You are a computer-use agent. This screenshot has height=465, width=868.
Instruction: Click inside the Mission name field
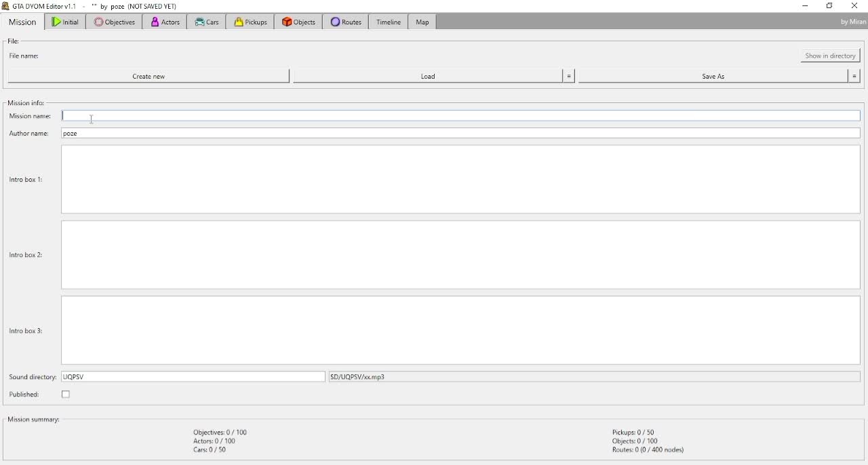point(271,115)
